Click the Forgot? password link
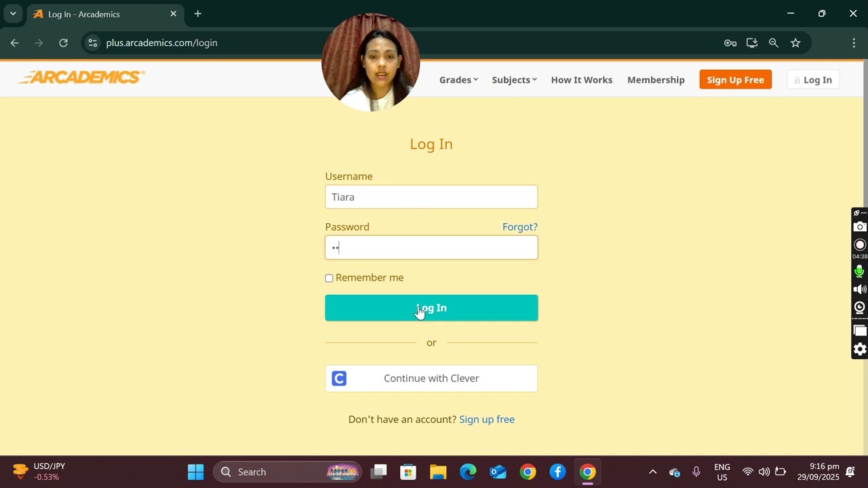The image size is (868, 488). coord(520,227)
